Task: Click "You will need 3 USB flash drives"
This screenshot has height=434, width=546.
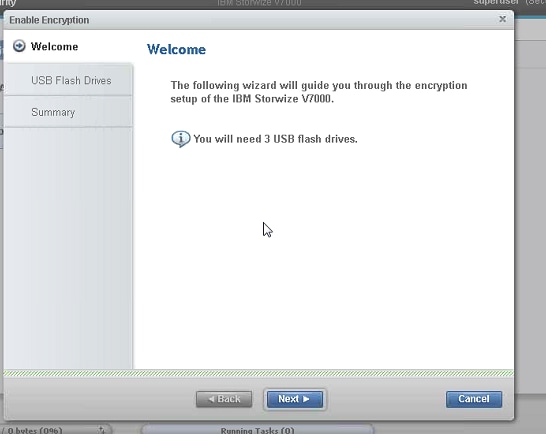Action: click(x=275, y=139)
